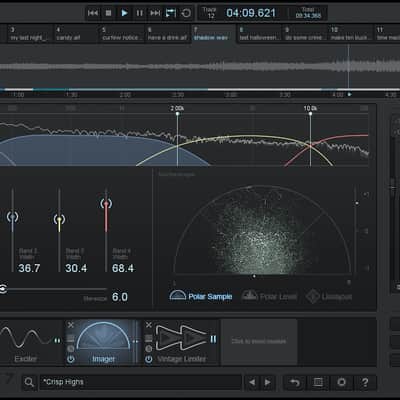Select track 10 tab 'make ten bucks'
The image size is (400, 400).
[351, 34]
